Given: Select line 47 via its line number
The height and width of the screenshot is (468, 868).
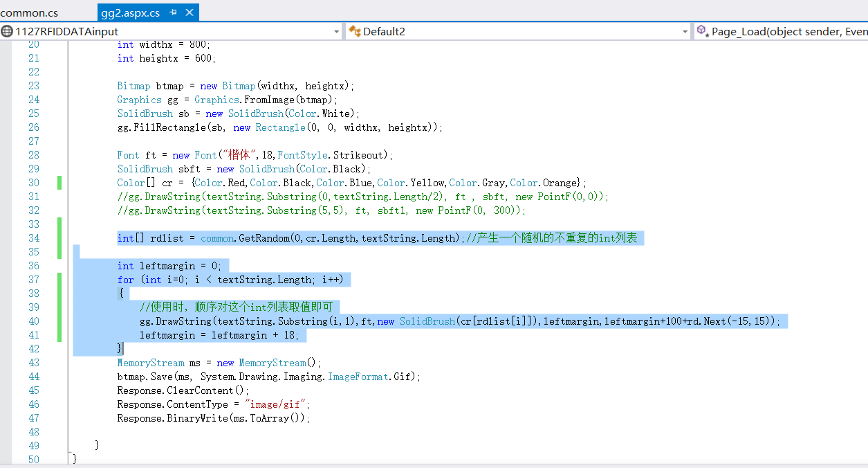Looking at the screenshot, I should click(x=34, y=418).
